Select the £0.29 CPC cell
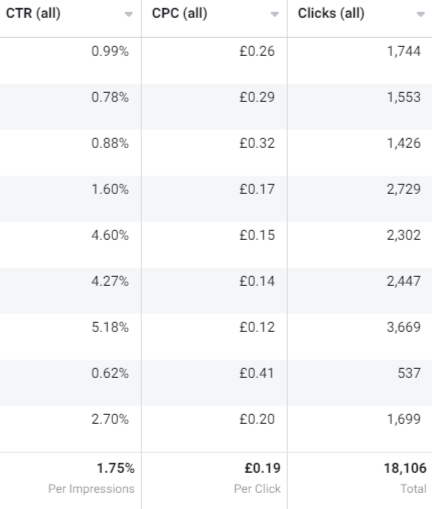 coord(214,107)
